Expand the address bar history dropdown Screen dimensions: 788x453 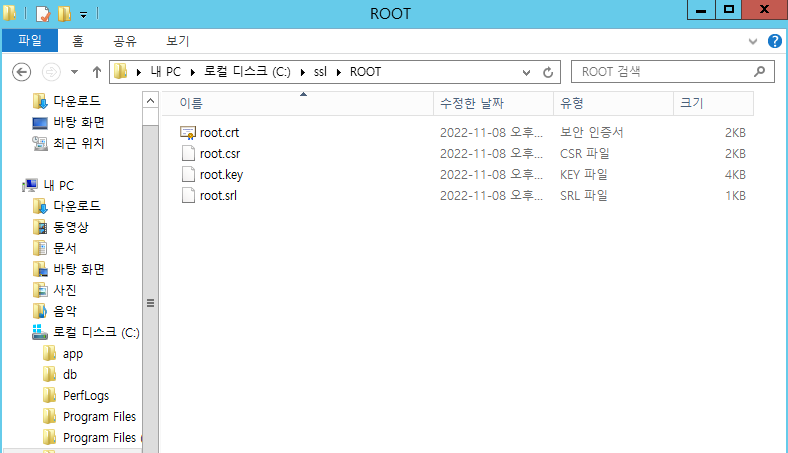[526, 72]
